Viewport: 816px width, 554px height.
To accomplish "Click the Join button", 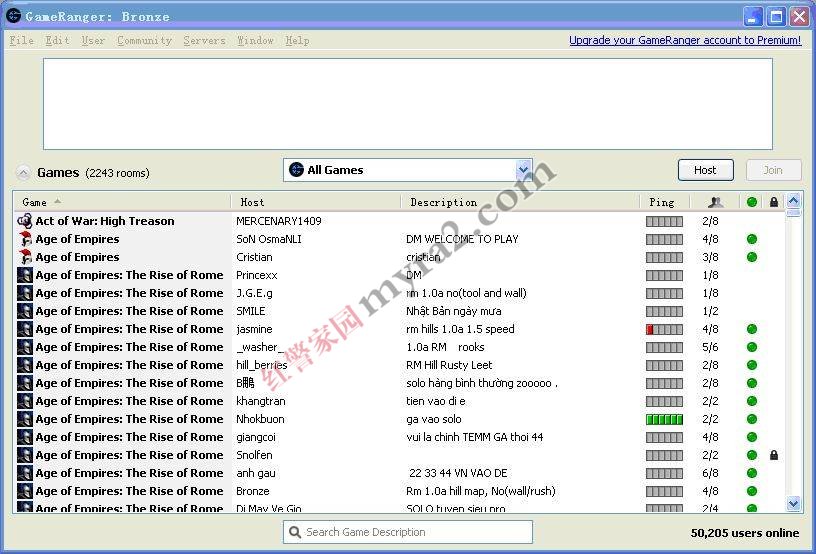I will pyautogui.click(x=773, y=170).
